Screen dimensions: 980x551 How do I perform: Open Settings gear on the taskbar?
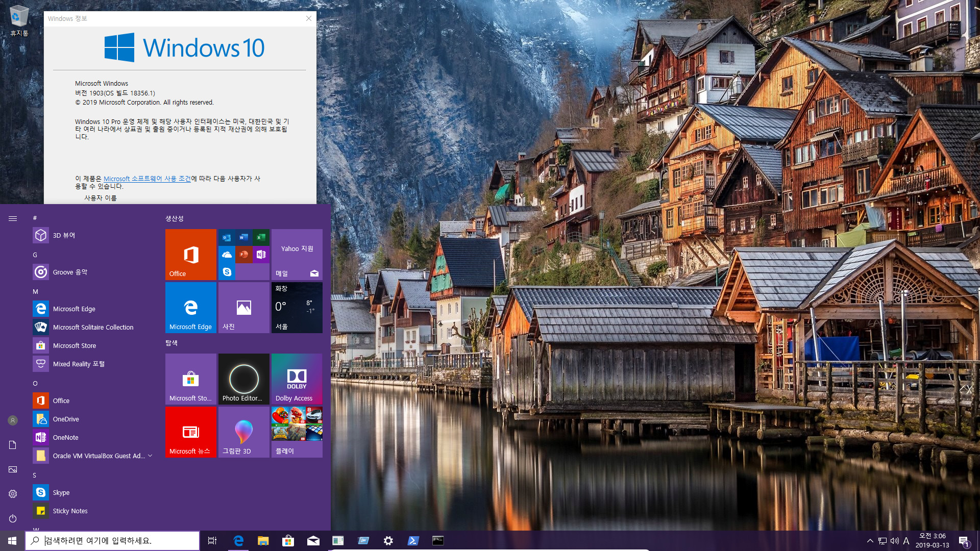click(388, 541)
